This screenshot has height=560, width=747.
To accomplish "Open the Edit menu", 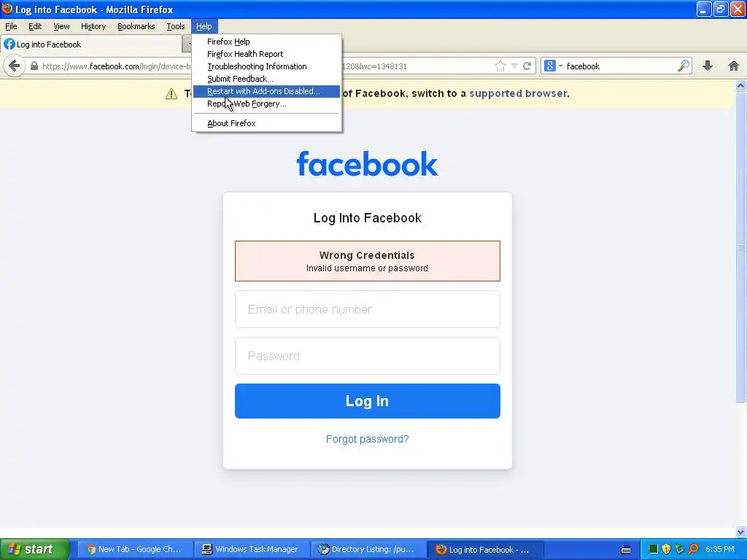I will [x=35, y=26].
